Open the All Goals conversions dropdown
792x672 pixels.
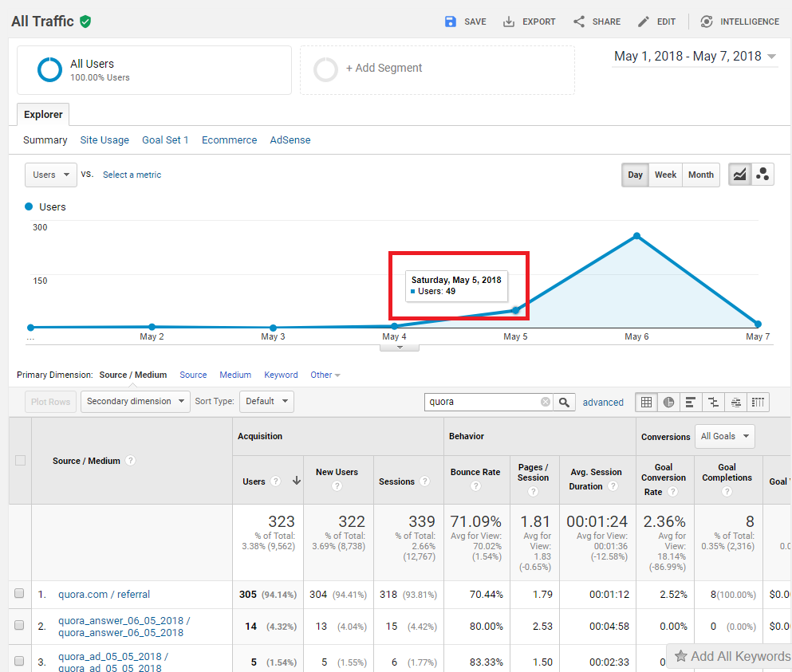click(x=725, y=436)
